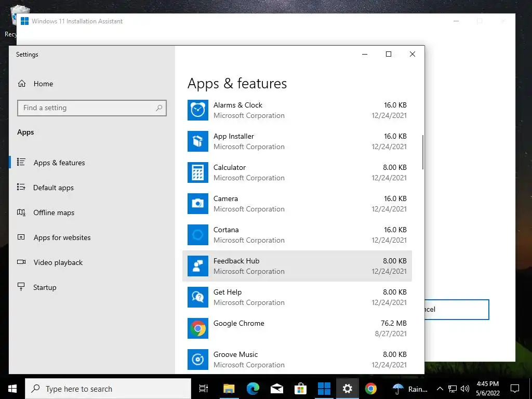Go to Default apps settings

click(91, 188)
